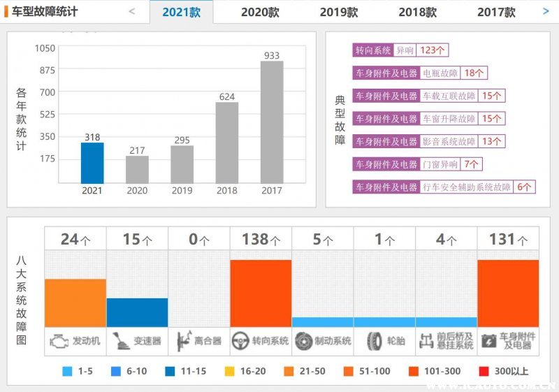The height and width of the screenshot is (392, 559).
Task: Switch to the 2020款 tab
Action: click(261, 12)
